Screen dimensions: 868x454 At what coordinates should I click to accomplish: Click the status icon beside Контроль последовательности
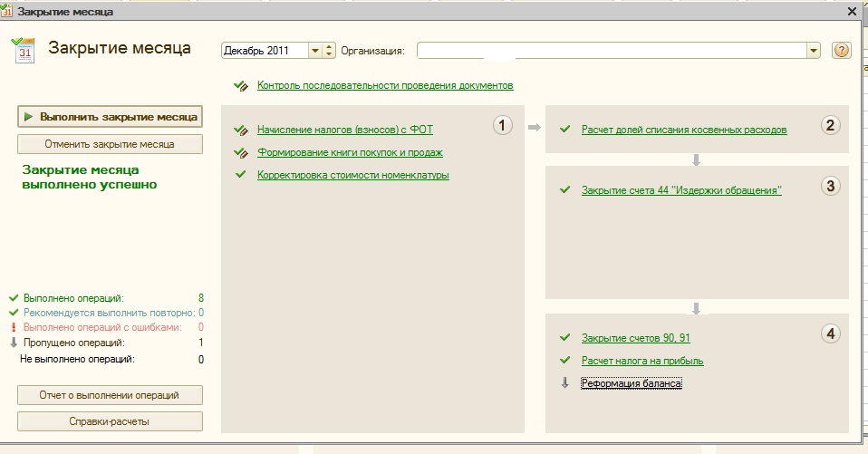click(x=240, y=86)
